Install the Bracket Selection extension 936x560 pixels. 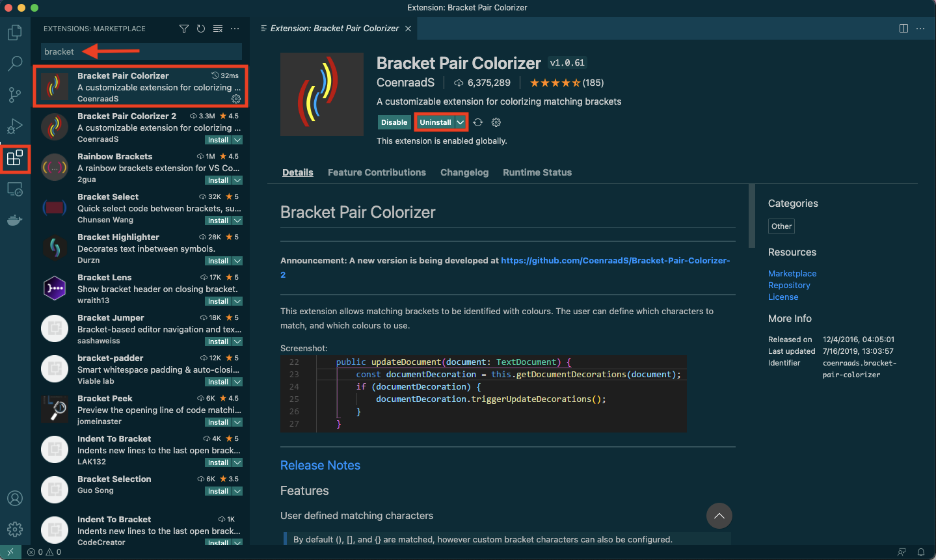point(218,491)
